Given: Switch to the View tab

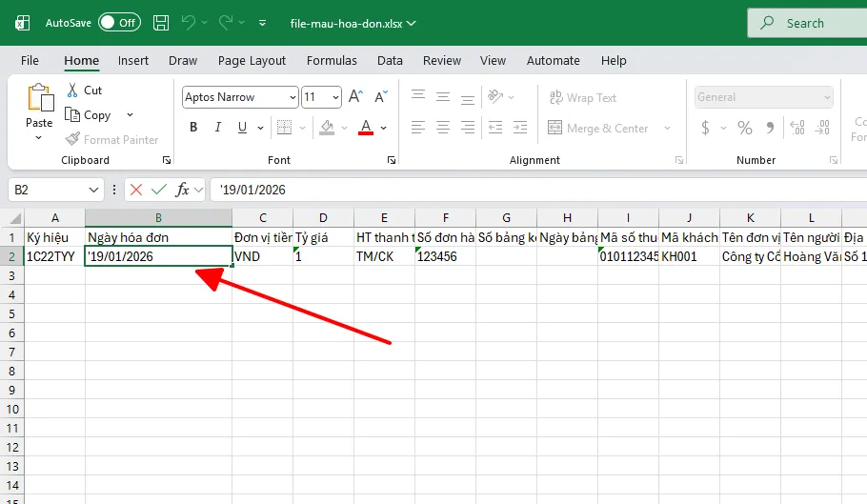Looking at the screenshot, I should click(x=493, y=60).
